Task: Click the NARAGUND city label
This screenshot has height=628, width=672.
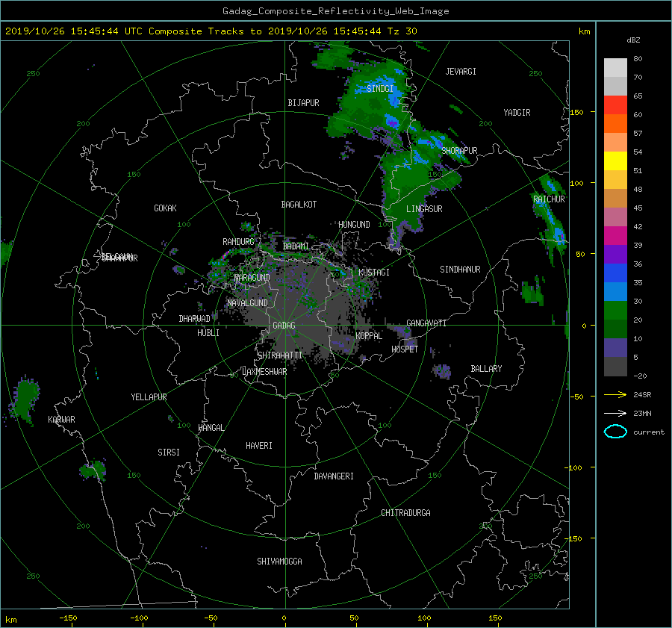Action: (x=252, y=278)
